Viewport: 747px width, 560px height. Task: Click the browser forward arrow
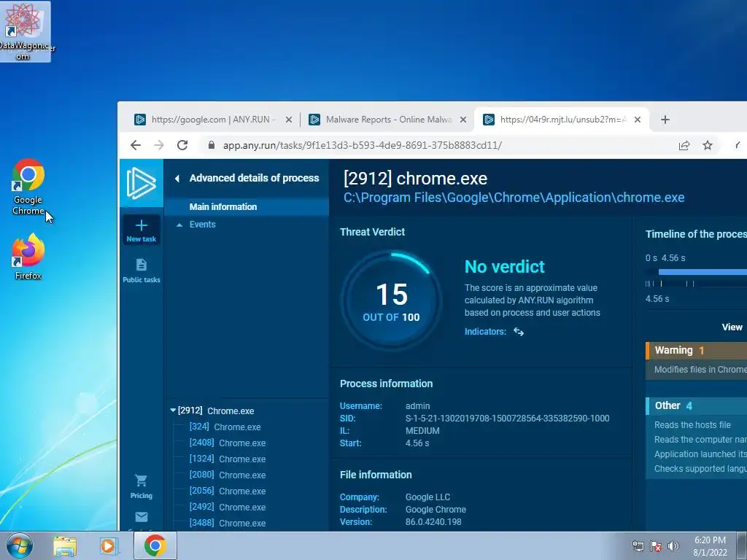click(158, 145)
